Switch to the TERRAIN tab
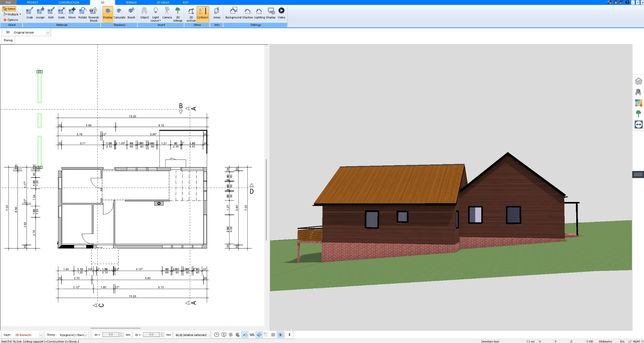The image size is (644, 343). pyautogui.click(x=131, y=2)
